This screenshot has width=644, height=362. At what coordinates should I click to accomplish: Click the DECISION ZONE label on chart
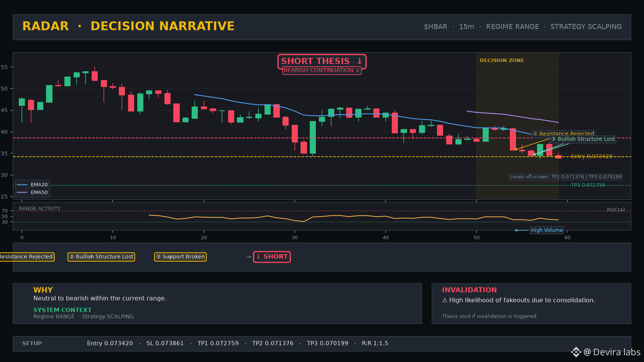pos(502,61)
